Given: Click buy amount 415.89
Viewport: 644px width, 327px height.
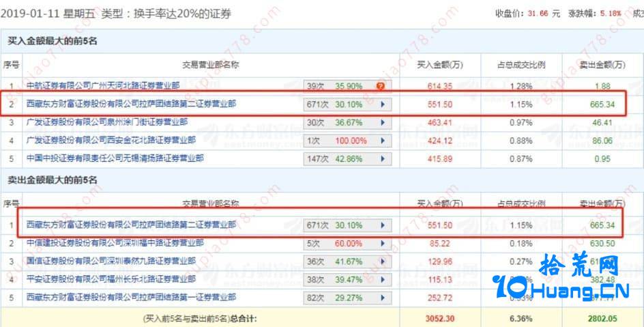Looking at the screenshot, I should click(x=440, y=158).
